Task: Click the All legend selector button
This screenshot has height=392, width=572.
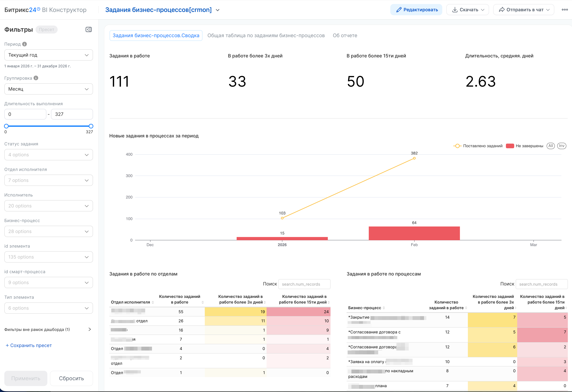Action: [x=551, y=146]
